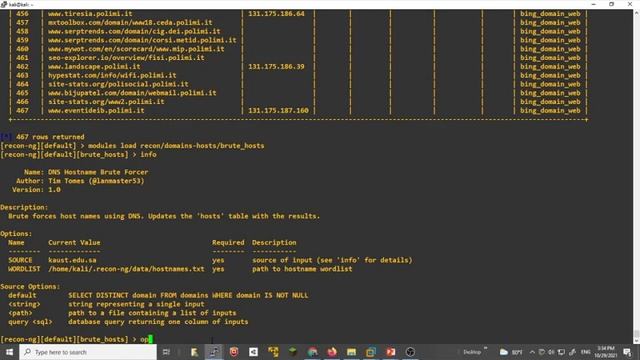
Task: Click the WORDLIST hostnames.txt path
Action: pyautogui.click(x=126, y=269)
